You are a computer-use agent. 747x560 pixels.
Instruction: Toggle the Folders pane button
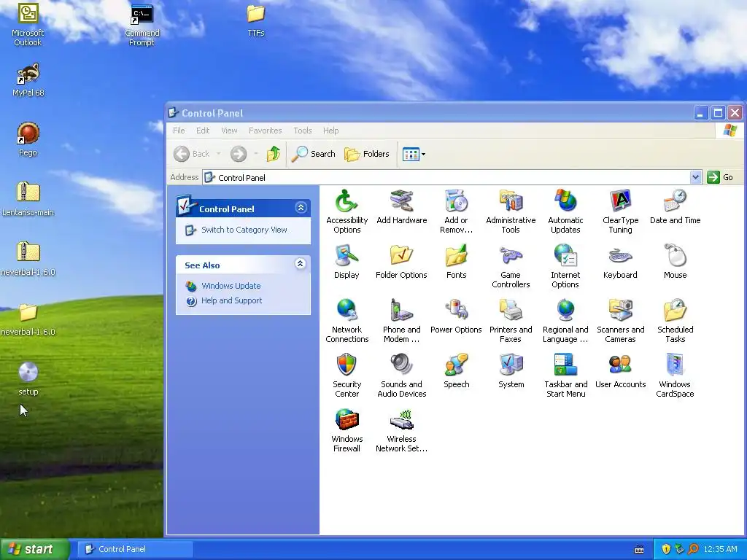pyautogui.click(x=366, y=154)
